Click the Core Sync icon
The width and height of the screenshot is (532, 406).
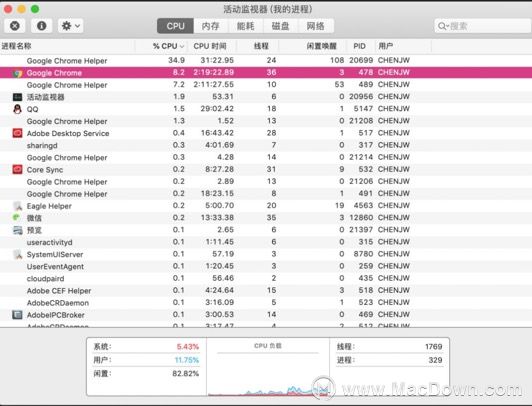[18, 170]
